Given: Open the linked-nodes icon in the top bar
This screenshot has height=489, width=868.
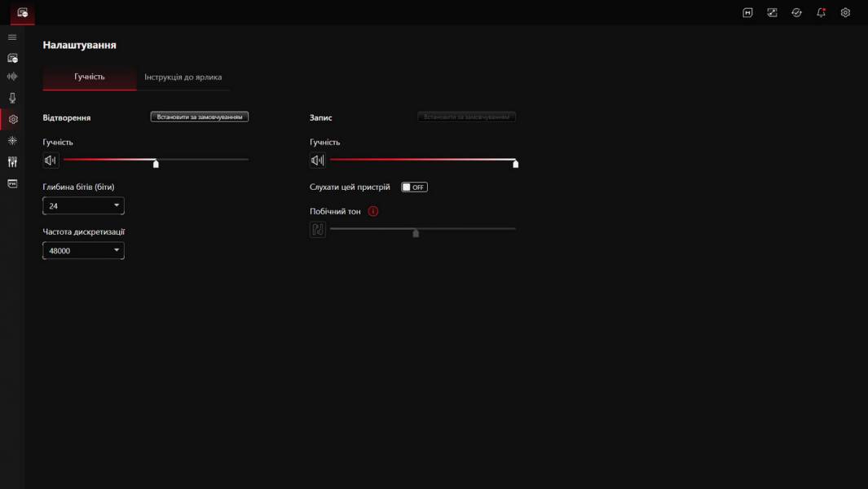Looking at the screenshot, I should (772, 13).
